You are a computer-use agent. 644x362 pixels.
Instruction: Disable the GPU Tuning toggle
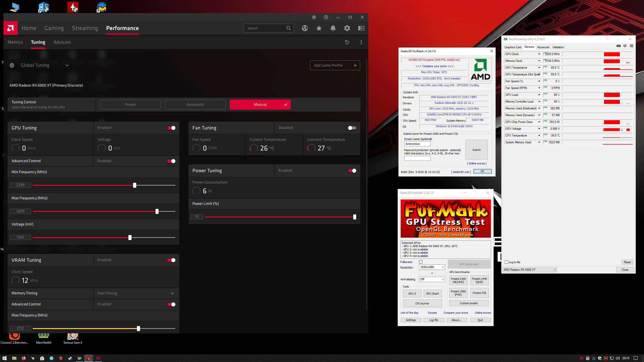[171, 128]
